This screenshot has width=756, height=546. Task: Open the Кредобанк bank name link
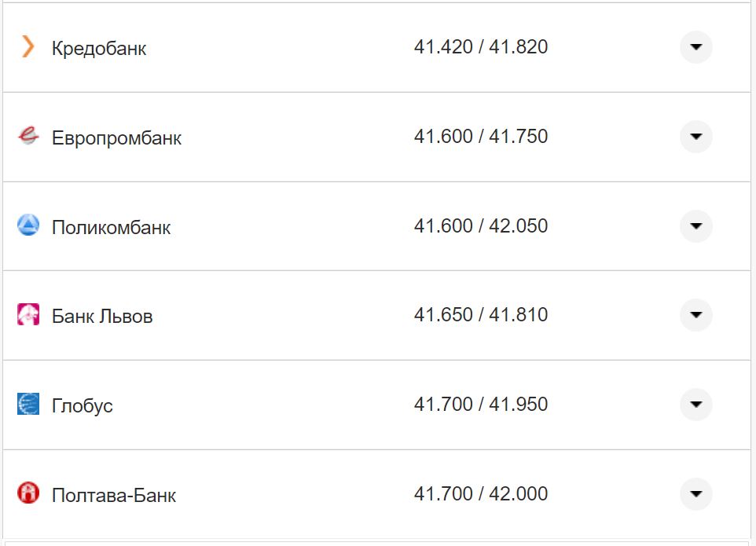(99, 49)
